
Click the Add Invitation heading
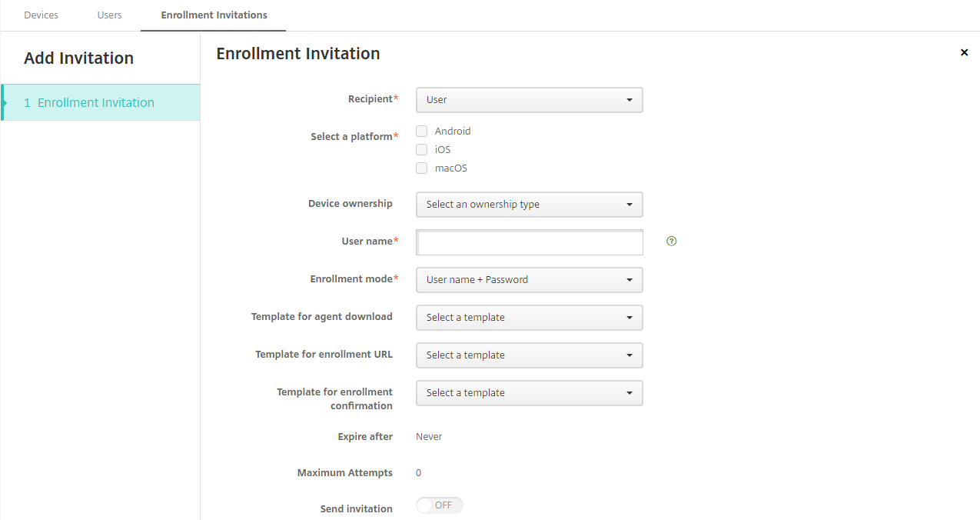(x=78, y=58)
